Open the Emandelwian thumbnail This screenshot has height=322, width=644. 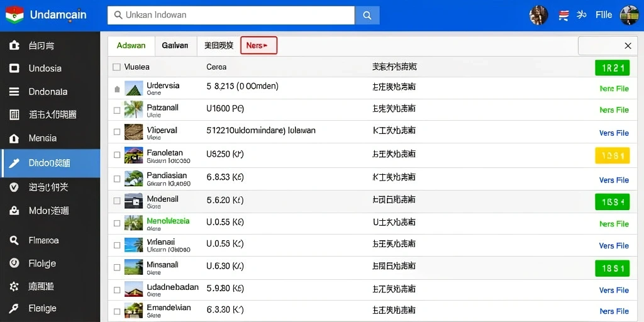(x=133, y=311)
